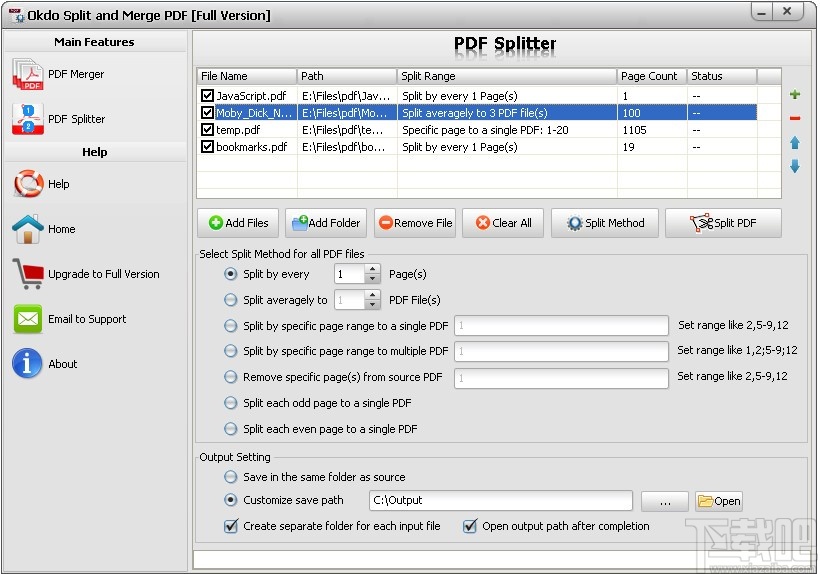Increase Split by every pages spinner value
The image size is (820, 574).
(x=372, y=269)
